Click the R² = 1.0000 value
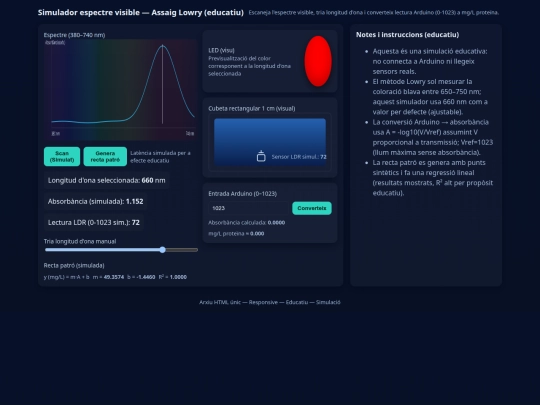The height and width of the screenshot is (405, 540). 173,277
